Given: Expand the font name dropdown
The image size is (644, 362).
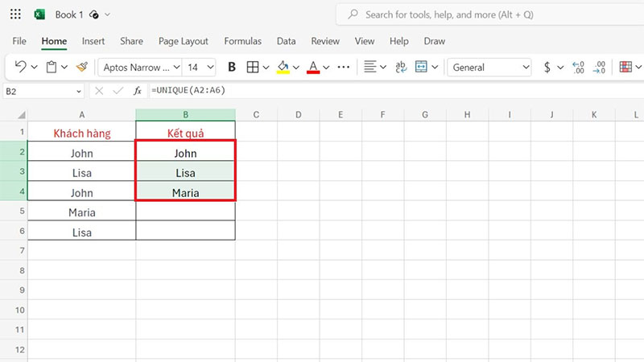Looking at the screenshot, I should 138,68.
